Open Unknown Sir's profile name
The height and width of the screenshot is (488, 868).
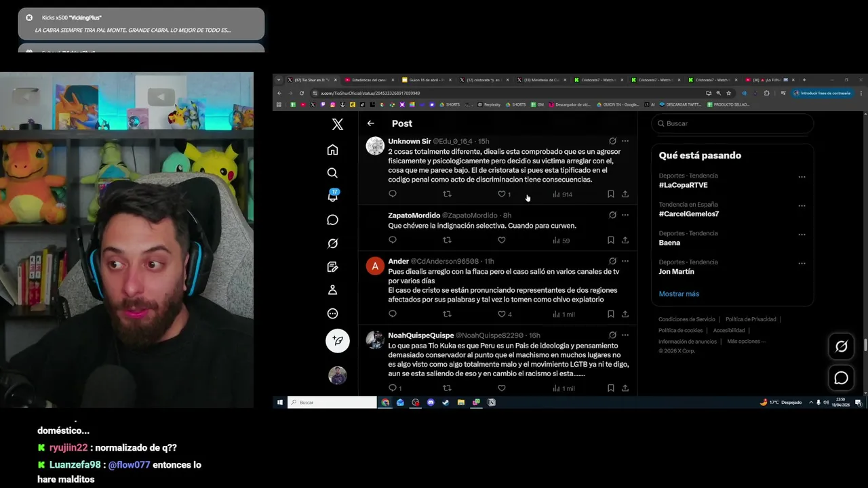(409, 141)
